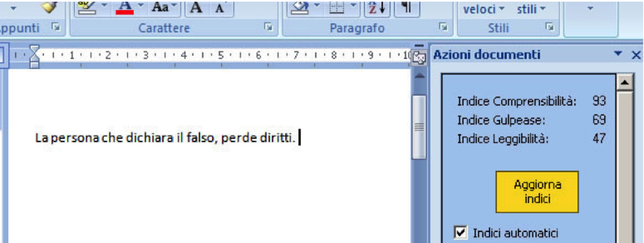Toggle show paragraph marks (¶)
Image resolution: width=644 pixels, height=243 pixels.
(x=406, y=7)
